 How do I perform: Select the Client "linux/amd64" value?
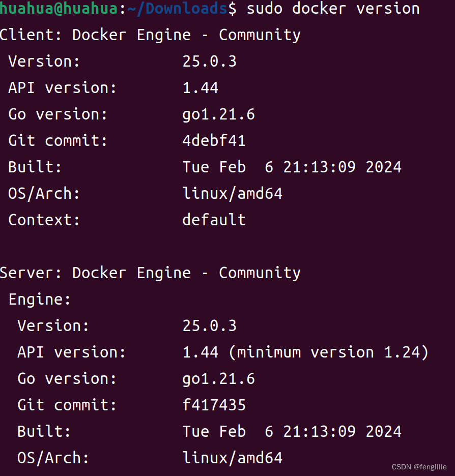tap(233, 194)
